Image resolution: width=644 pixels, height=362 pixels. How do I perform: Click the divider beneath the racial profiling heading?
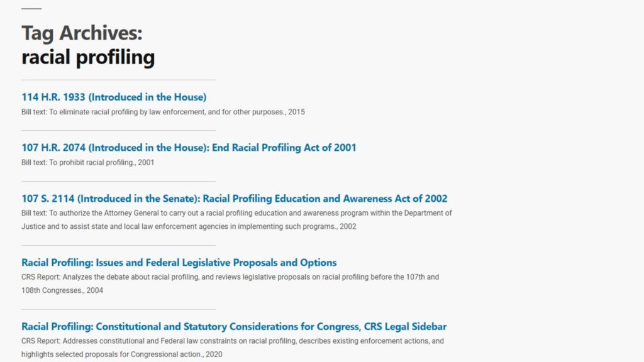119,80
